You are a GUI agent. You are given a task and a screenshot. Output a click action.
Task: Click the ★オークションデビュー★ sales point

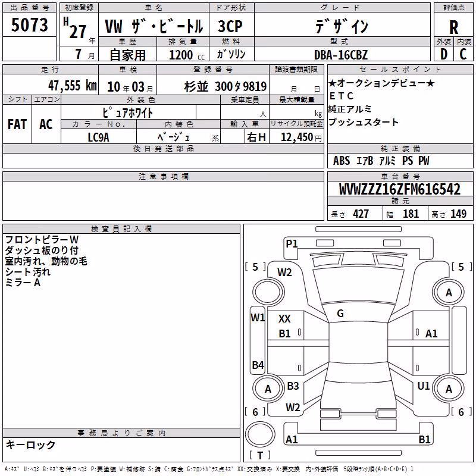point(381,83)
